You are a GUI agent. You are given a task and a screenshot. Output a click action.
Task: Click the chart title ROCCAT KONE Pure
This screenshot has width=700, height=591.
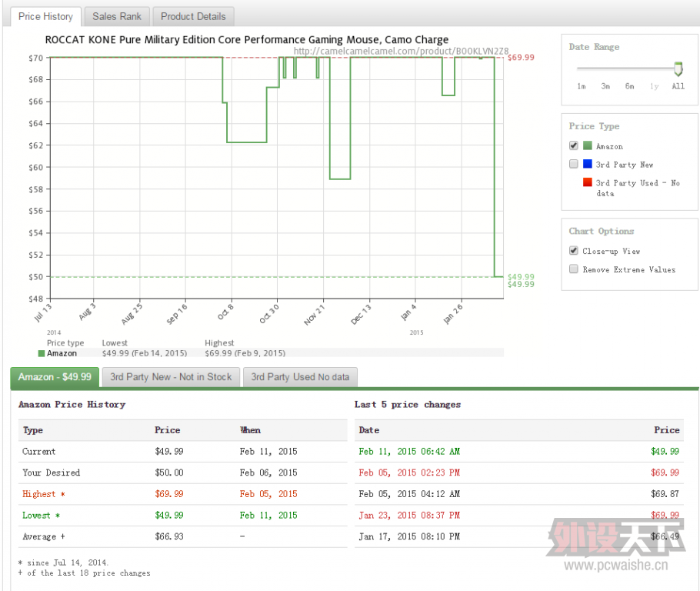tap(246, 40)
